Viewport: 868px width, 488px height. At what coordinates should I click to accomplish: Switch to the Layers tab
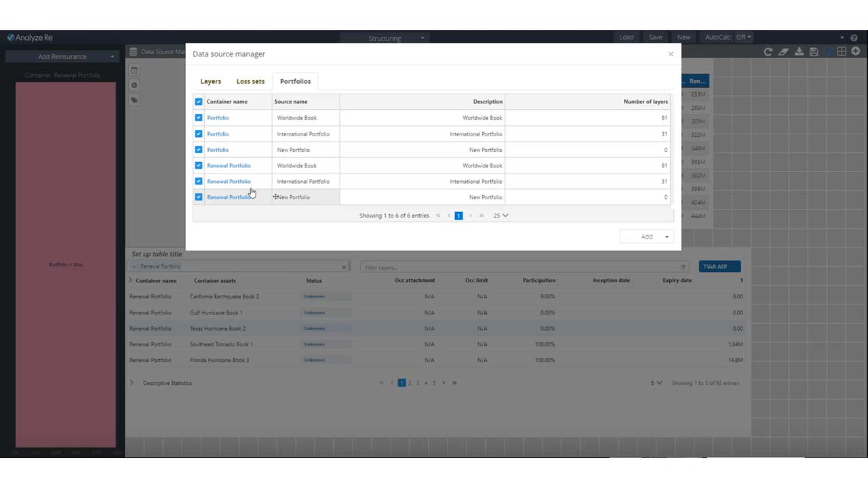coord(210,81)
